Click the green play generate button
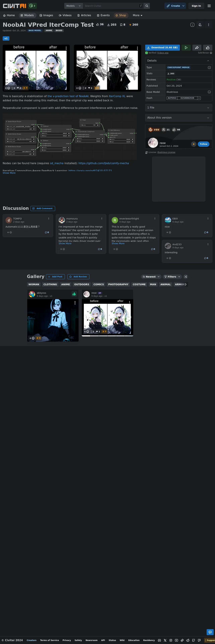Image resolution: width=215 pixels, height=644 pixels. coord(186,47)
